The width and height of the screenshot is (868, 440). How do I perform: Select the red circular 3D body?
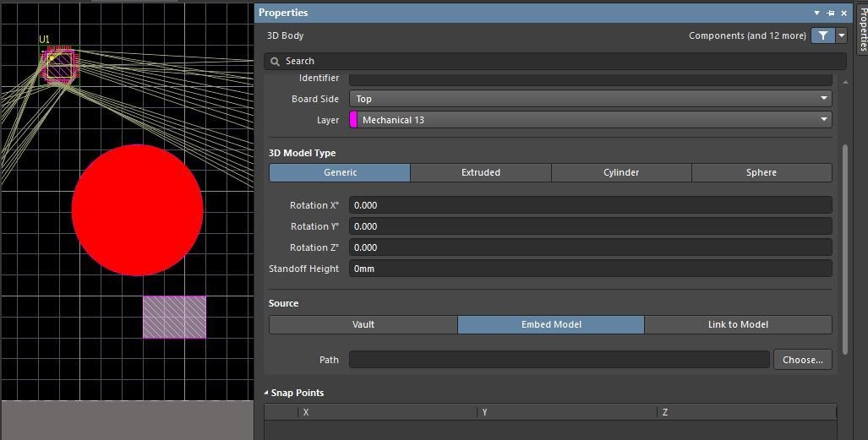point(137,209)
